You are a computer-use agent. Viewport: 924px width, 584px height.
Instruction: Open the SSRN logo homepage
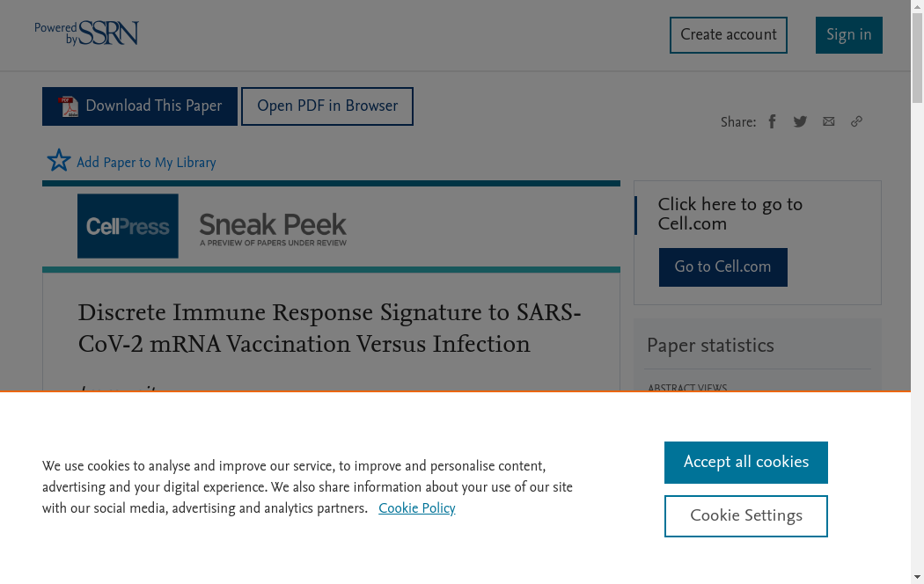(87, 33)
